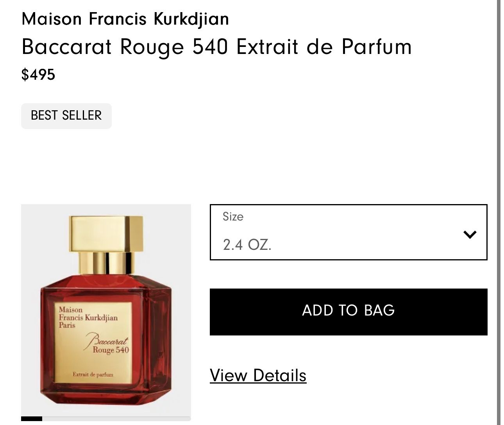Click the gold collar under the bottle cap

coord(106,263)
